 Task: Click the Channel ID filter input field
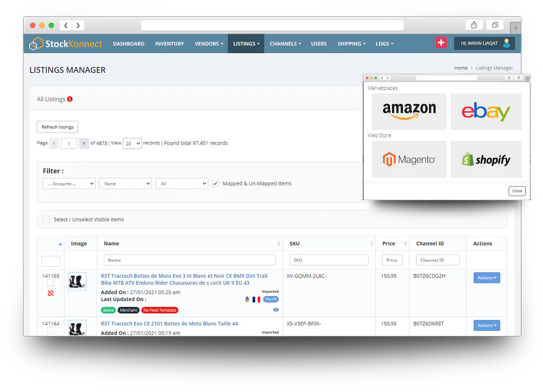(x=438, y=260)
